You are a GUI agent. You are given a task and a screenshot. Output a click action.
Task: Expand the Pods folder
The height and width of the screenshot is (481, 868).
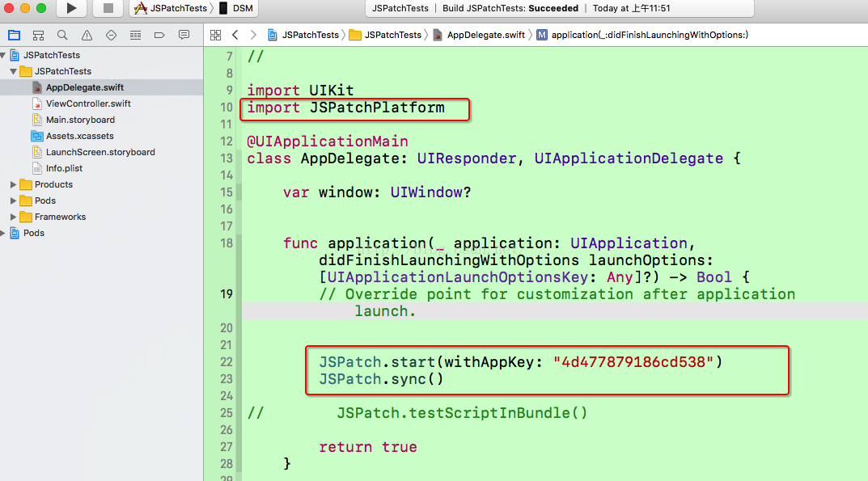[x=13, y=200]
